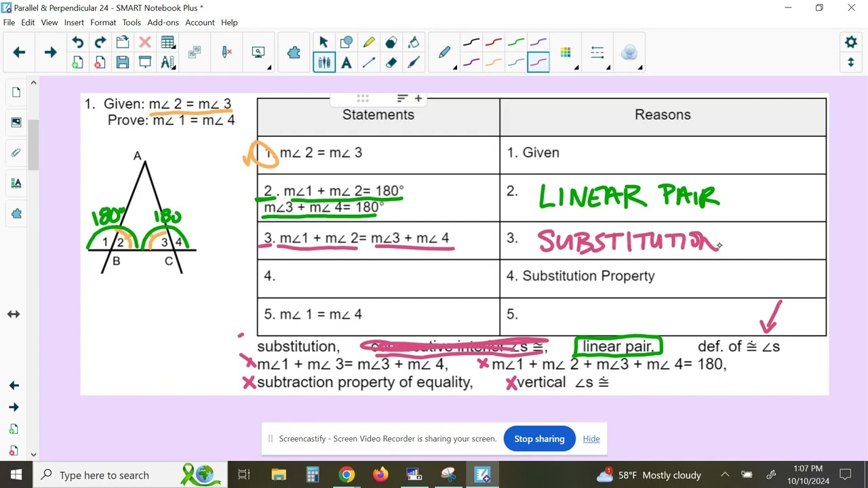Image resolution: width=868 pixels, height=488 pixels.
Task: Select the Text tool letter A
Action: [347, 62]
